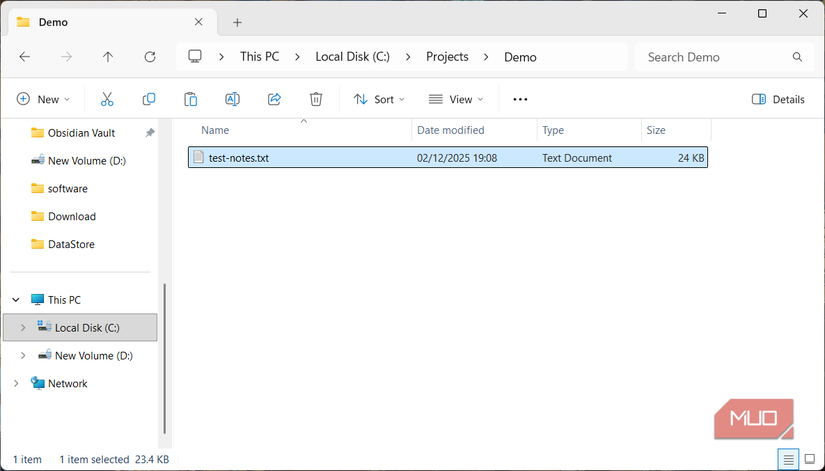Click the Paste clipboard icon
This screenshot has width=825, height=471.
click(x=190, y=99)
